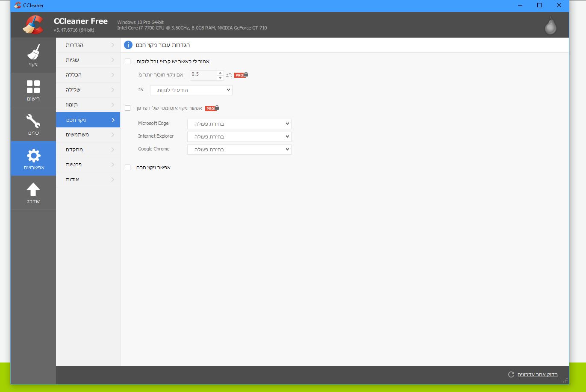
Task: Click the CCleaner logo in header
Action: pos(33,24)
